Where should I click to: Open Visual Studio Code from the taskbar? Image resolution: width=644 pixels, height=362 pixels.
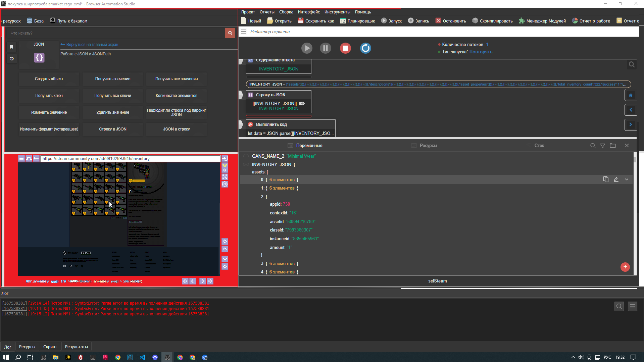click(143, 357)
